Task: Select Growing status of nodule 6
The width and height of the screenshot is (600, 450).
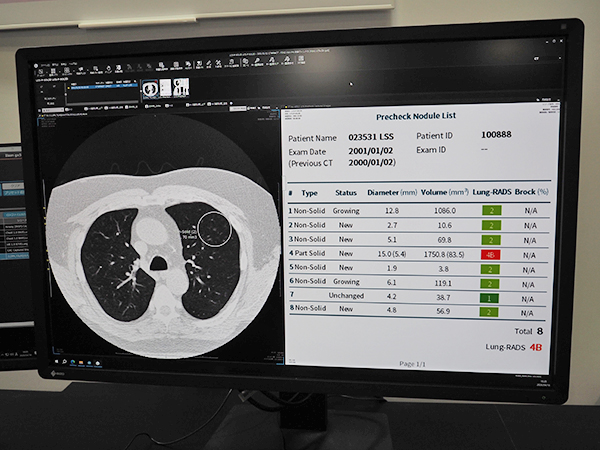Action: pyautogui.click(x=346, y=282)
